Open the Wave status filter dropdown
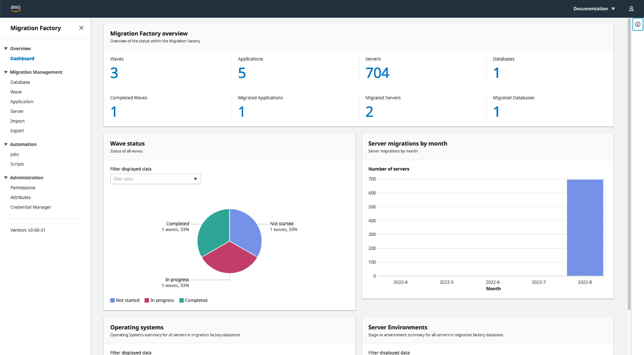 click(x=155, y=179)
